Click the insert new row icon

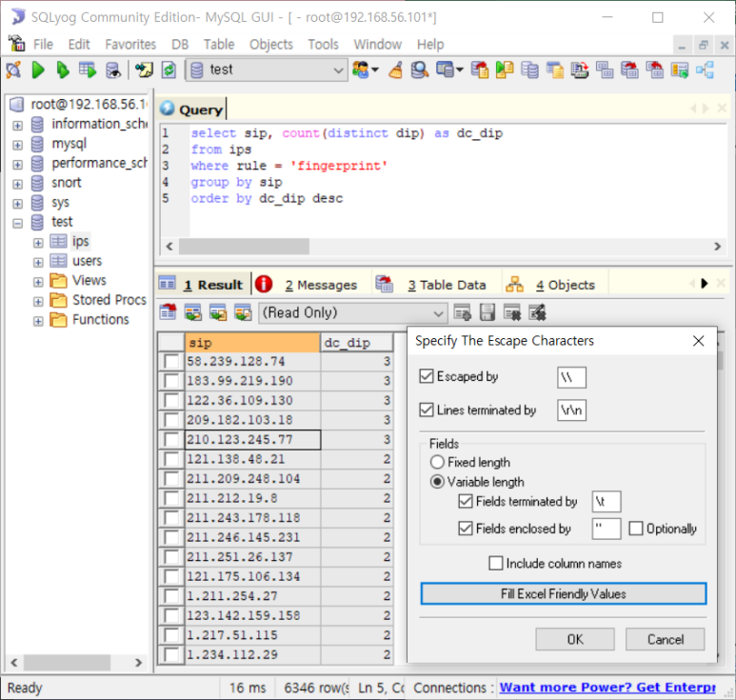tap(463, 312)
